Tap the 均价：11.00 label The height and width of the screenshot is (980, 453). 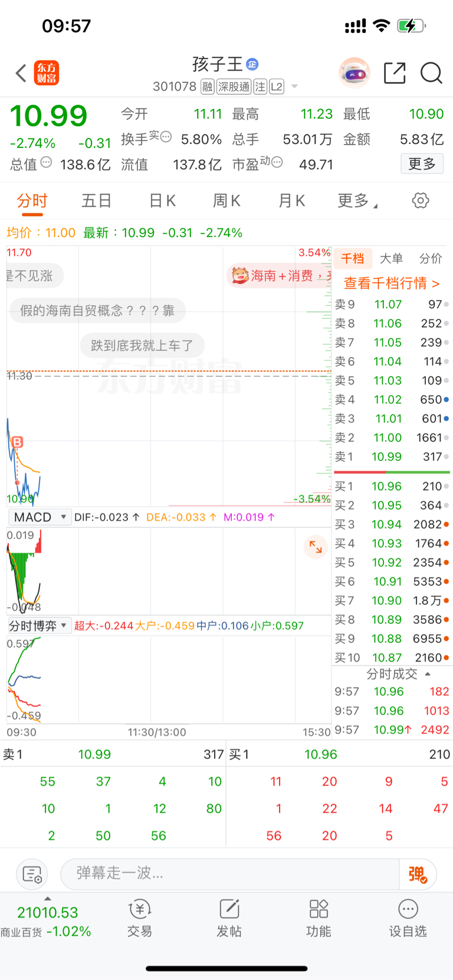(x=41, y=233)
